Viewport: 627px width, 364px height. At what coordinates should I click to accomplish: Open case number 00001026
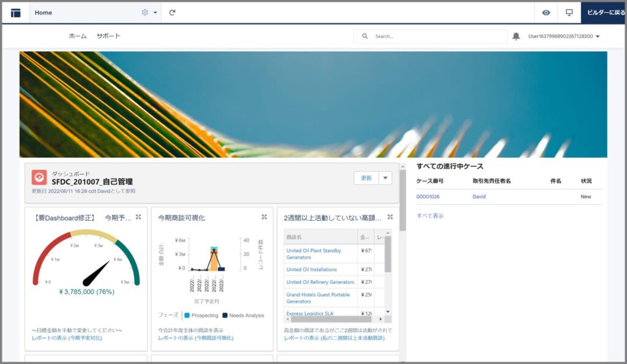[428, 196]
